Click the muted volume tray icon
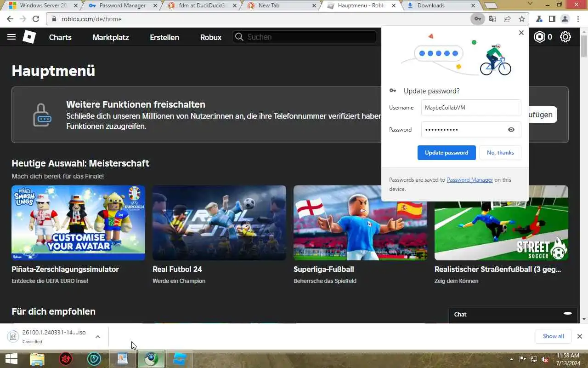This screenshot has width=588, height=368. pyautogui.click(x=545, y=359)
